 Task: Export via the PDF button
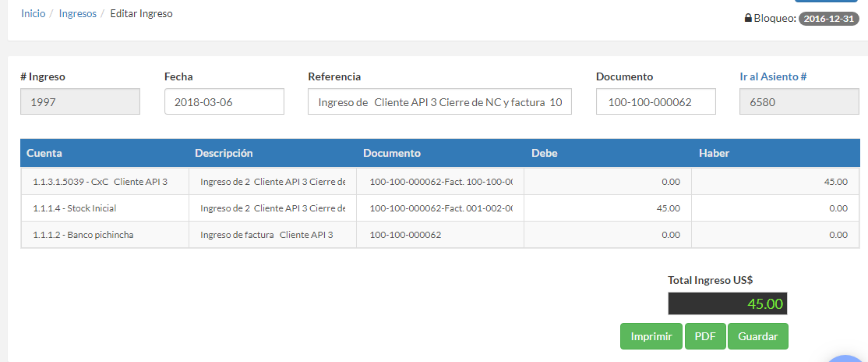tap(705, 336)
